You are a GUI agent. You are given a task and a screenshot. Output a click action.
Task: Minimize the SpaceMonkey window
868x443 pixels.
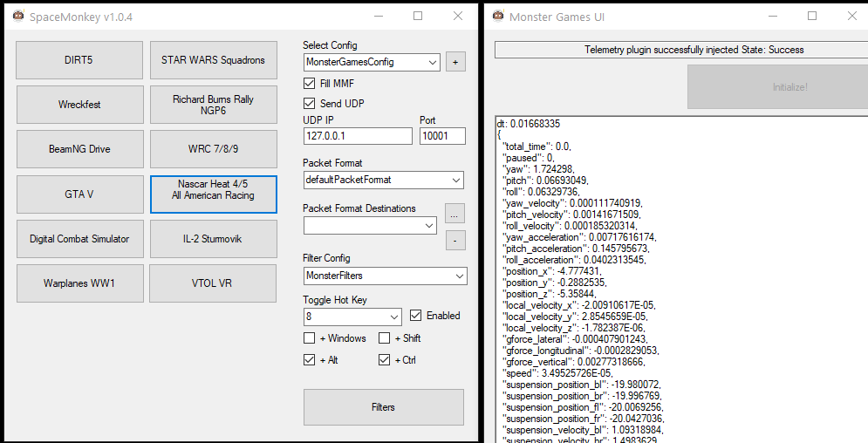[378, 16]
